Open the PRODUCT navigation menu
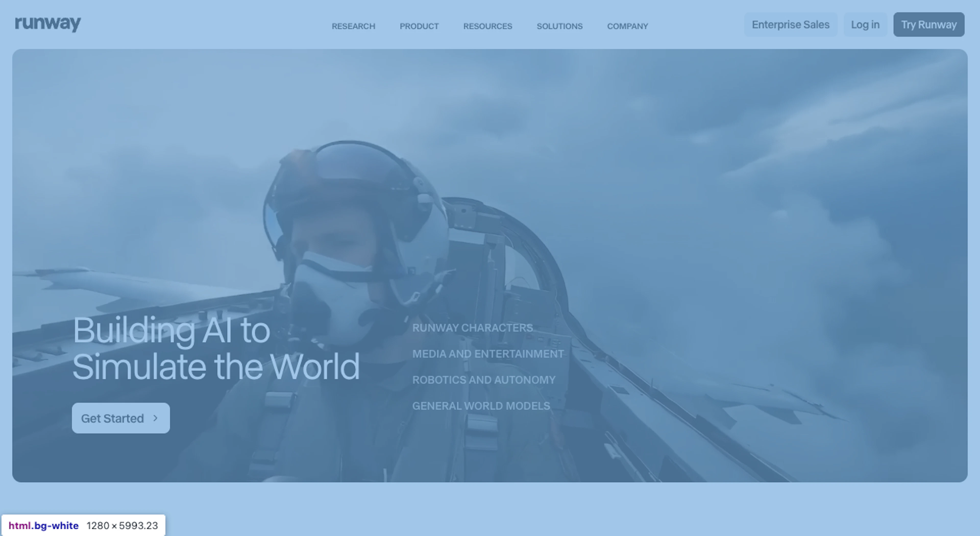 pyautogui.click(x=419, y=26)
